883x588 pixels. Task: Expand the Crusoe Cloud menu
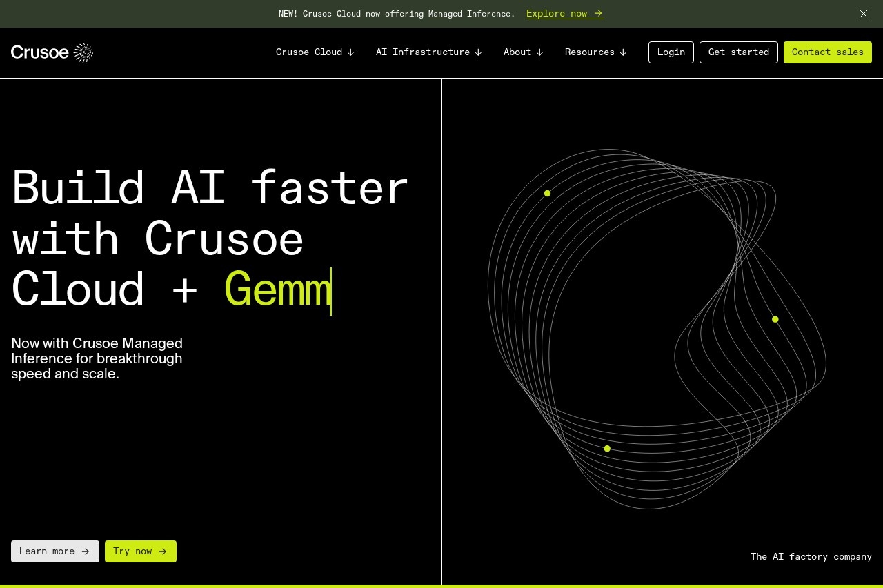(315, 52)
